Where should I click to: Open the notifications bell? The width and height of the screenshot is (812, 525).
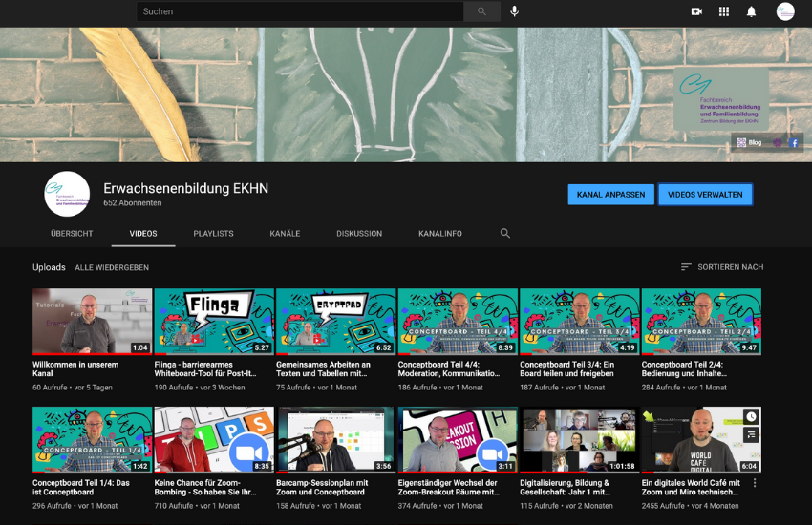751,11
